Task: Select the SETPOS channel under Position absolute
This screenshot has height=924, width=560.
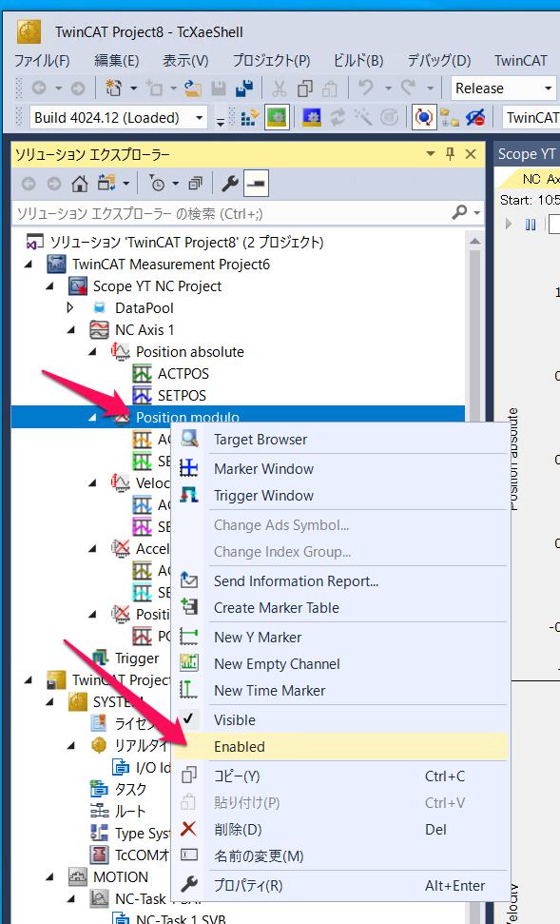Action: (182, 396)
